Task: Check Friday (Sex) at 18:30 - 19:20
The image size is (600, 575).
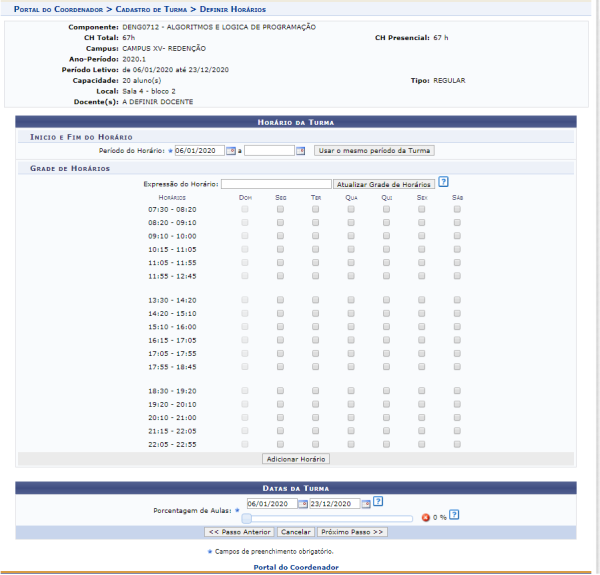Action: pyautogui.click(x=421, y=391)
